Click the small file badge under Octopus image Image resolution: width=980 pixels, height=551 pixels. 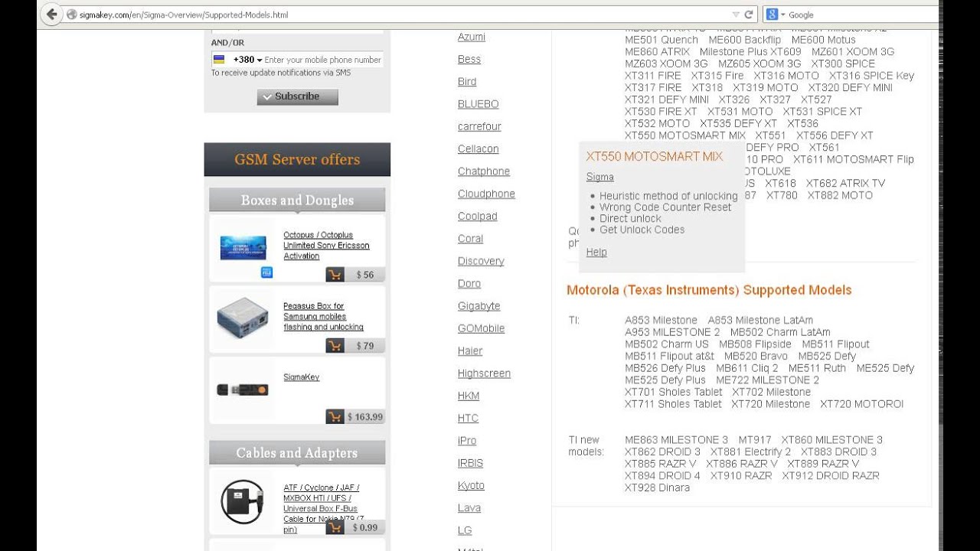pos(266,272)
